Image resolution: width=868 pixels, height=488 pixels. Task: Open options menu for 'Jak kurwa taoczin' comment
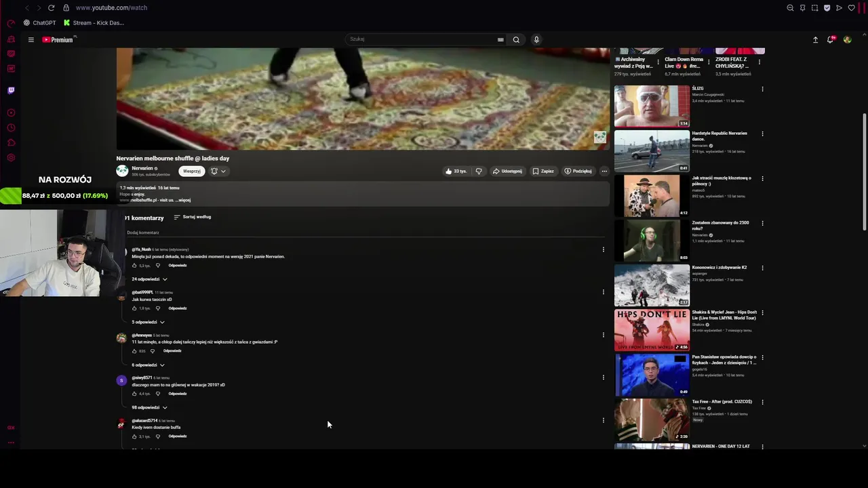click(604, 292)
